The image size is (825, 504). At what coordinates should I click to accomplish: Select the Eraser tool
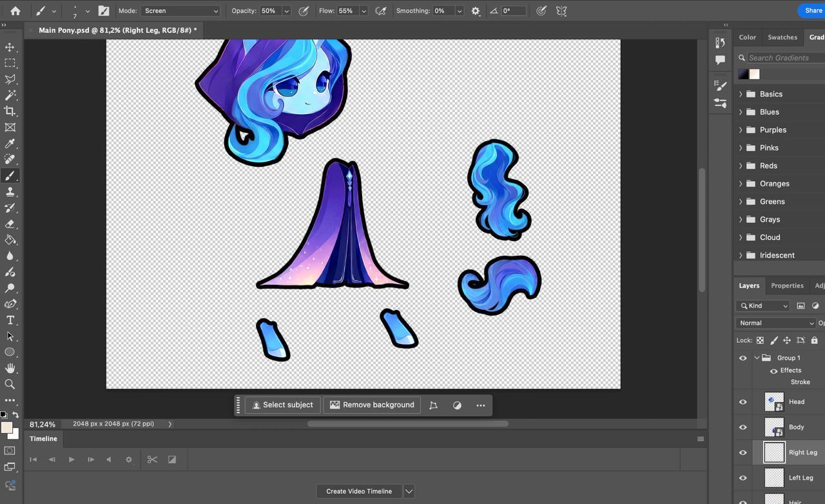coord(10,224)
